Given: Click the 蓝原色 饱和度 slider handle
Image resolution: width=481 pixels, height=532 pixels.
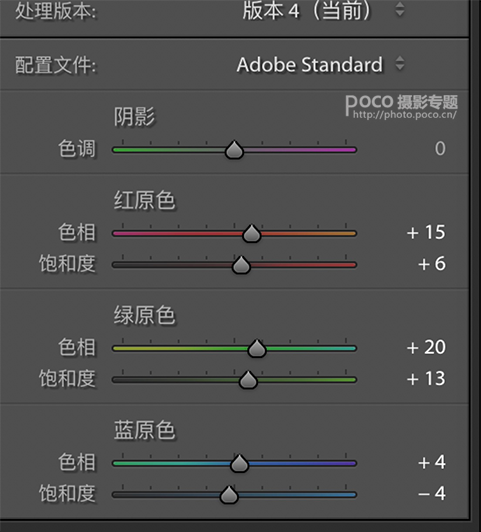Looking at the screenshot, I should pyautogui.click(x=229, y=494).
